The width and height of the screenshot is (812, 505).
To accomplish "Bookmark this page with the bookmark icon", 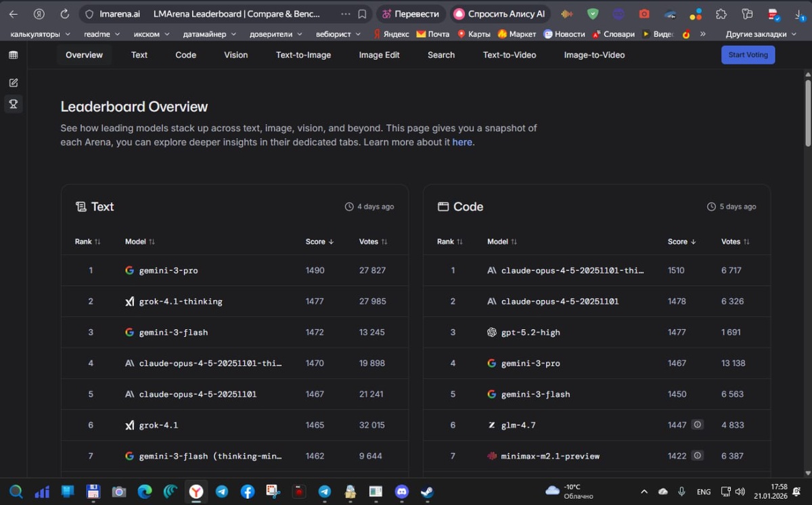I will point(362,14).
